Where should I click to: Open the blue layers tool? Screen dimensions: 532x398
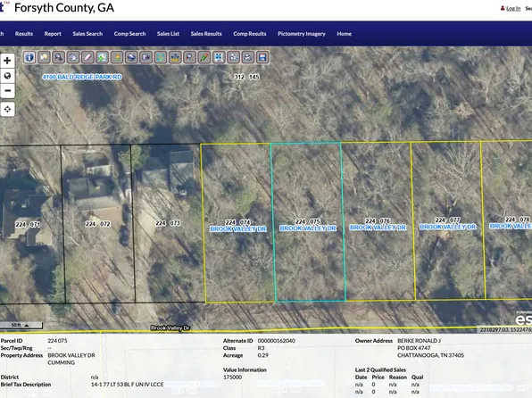[131, 57]
